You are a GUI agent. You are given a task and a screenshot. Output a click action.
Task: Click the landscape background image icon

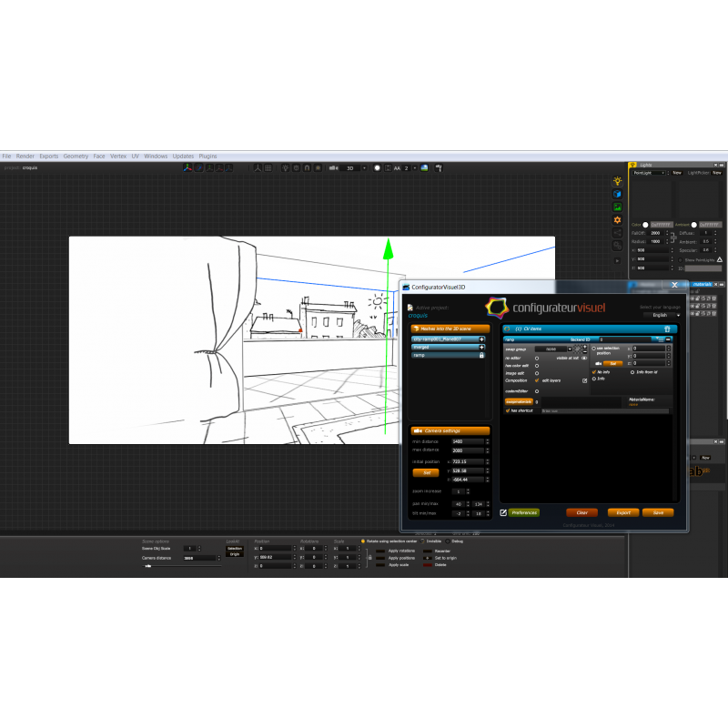424,168
